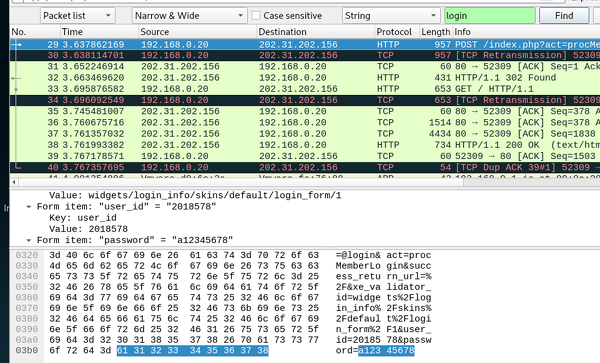600x363 pixels.
Task: Select packet 36 with length 1514
Action: pos(305,122)
